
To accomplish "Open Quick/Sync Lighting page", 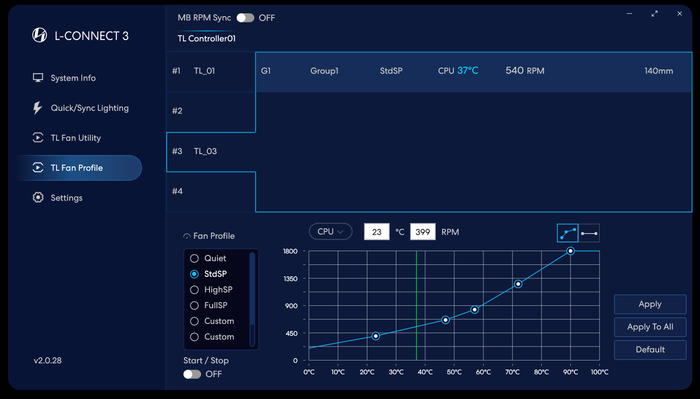I will [89, 108].
